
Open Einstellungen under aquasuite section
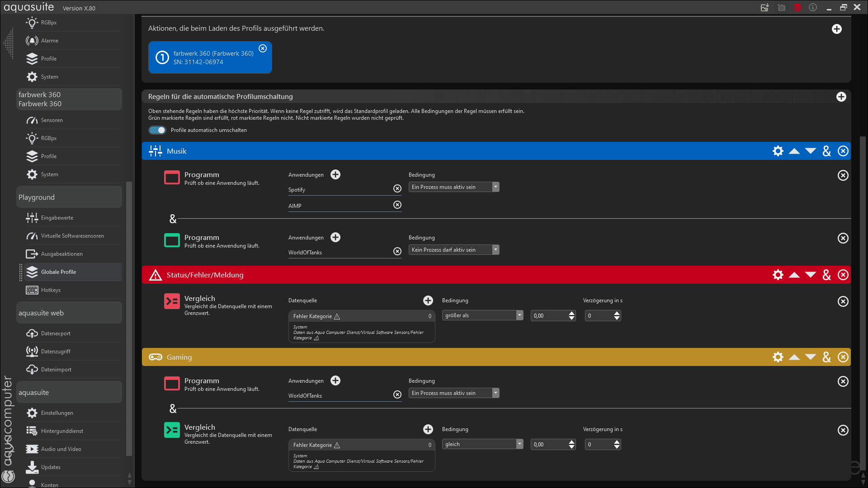pos(57,413)
